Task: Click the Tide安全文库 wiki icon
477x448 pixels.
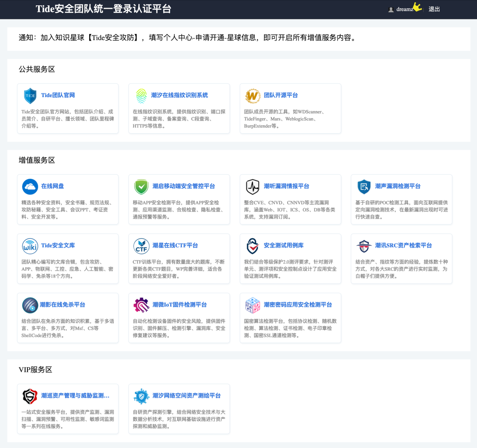Action: 30,246
